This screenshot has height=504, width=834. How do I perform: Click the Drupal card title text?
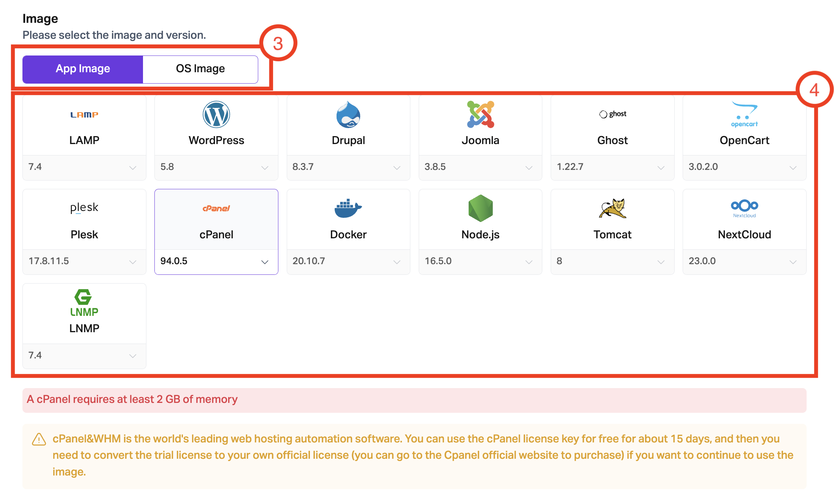(x=348, y=140)
